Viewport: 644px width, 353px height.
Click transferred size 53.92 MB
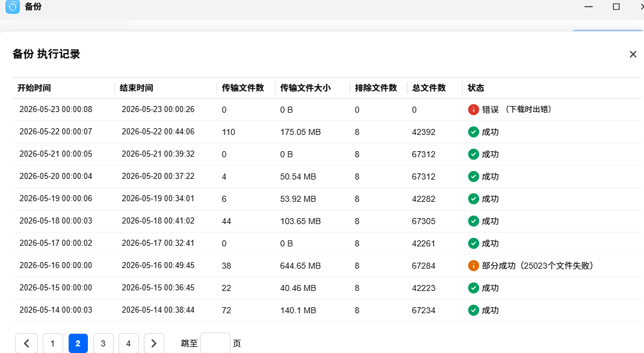[298, 199]
